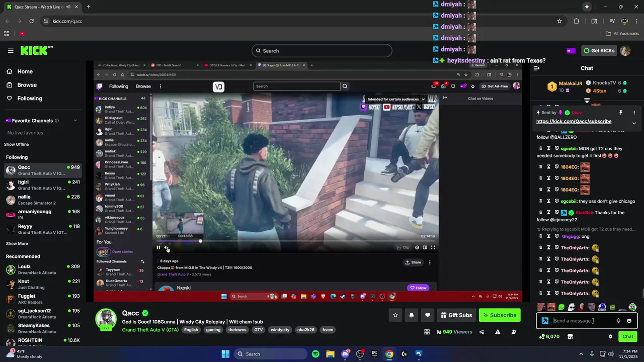Expand the pinned message chevron
The height and width of the screenshot is (362, 644).
point(634,123)
